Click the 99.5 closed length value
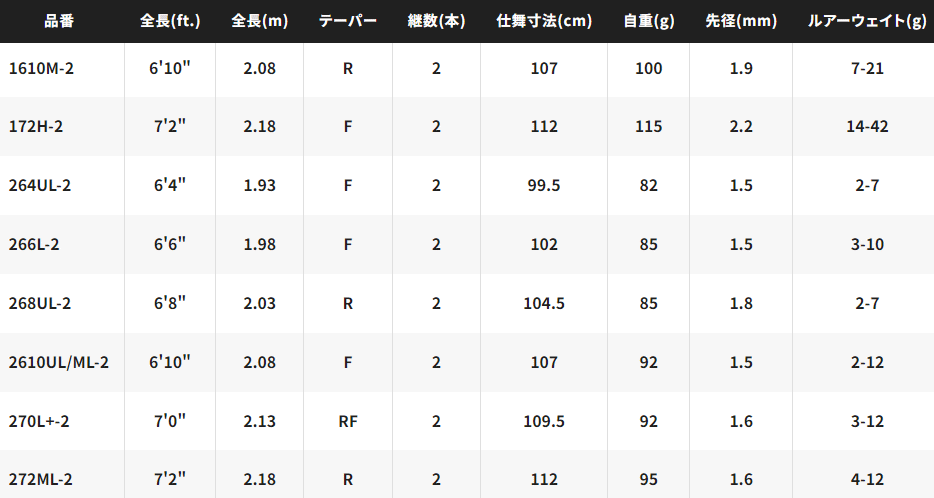Image resolution: width=934 pixels, height=498 pixels. tap(544, 185)
